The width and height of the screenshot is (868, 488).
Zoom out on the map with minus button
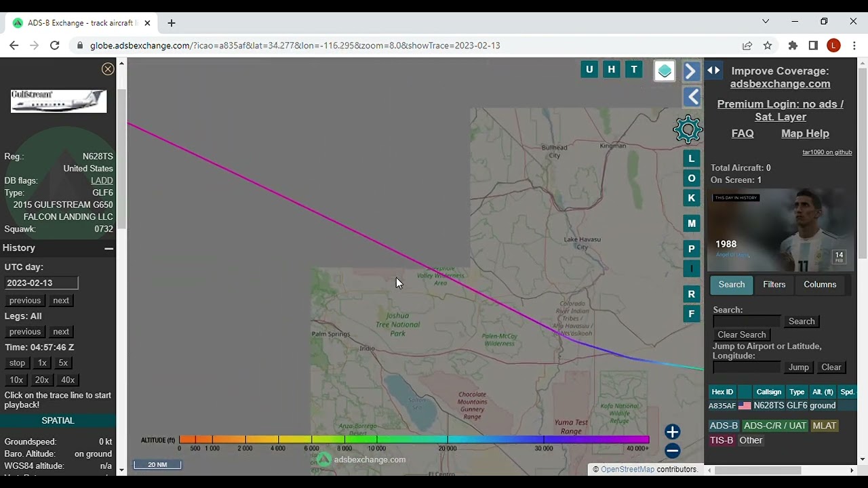672,450
